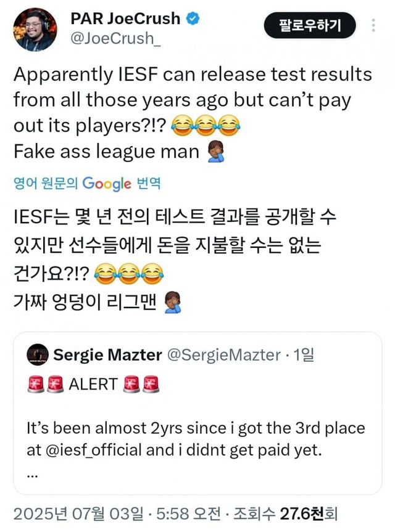395x532 pixels.
Task: Click the ALERT text in quoted tweet
Action: click(93, 383)
